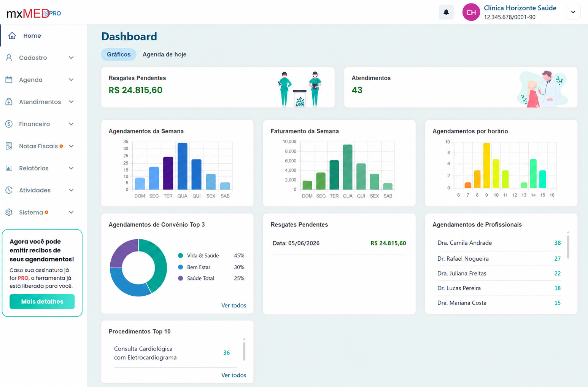Click the Financeiro dollar icon
Screen dimensions: 588x387
(9, 124)
